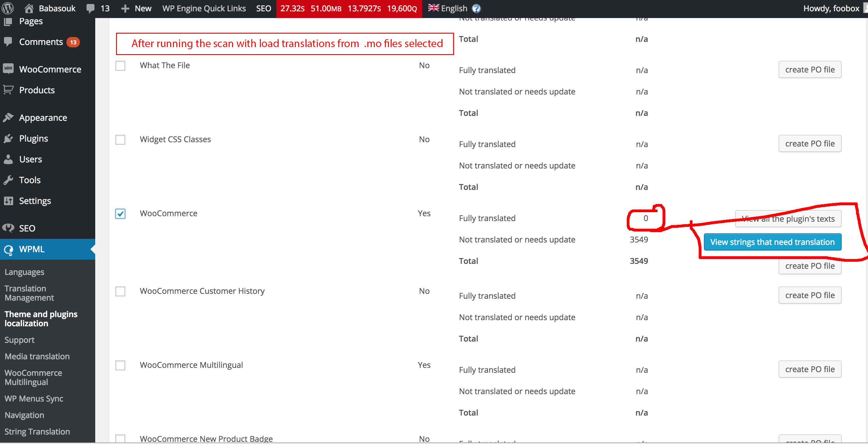Uncheck the WooCommerce plugin checkbox
Screen dimensions: 868x444
point(120,213)
